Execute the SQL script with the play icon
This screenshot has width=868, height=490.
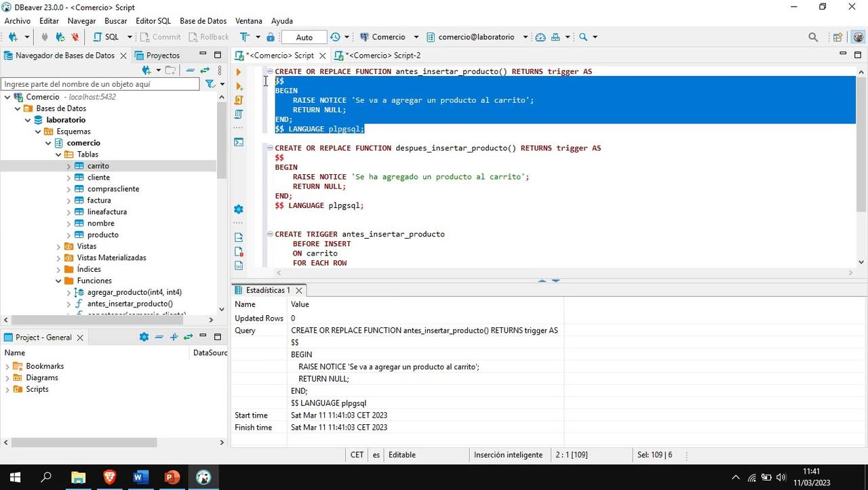(x=238, y=71)
